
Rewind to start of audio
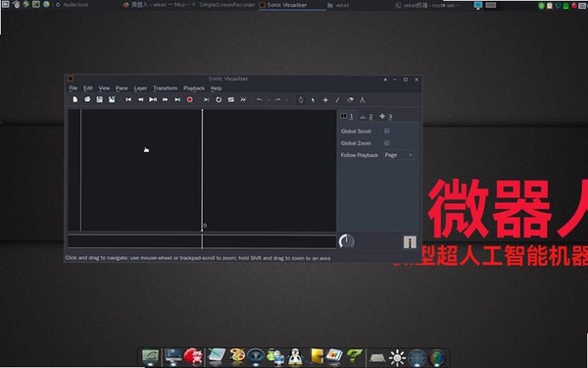click(x=128, y=99)
